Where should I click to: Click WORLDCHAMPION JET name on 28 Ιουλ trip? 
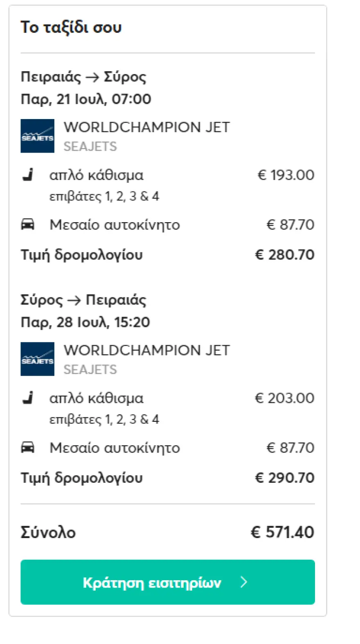click(x=146, y=350)
